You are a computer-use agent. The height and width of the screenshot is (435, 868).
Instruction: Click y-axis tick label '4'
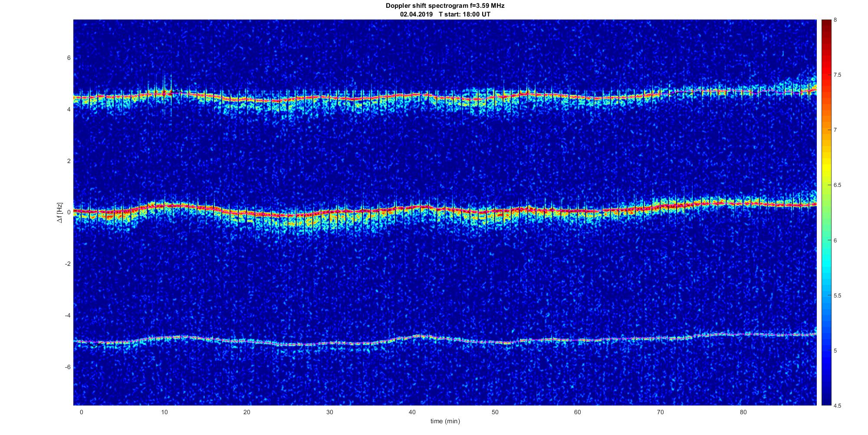69,110
